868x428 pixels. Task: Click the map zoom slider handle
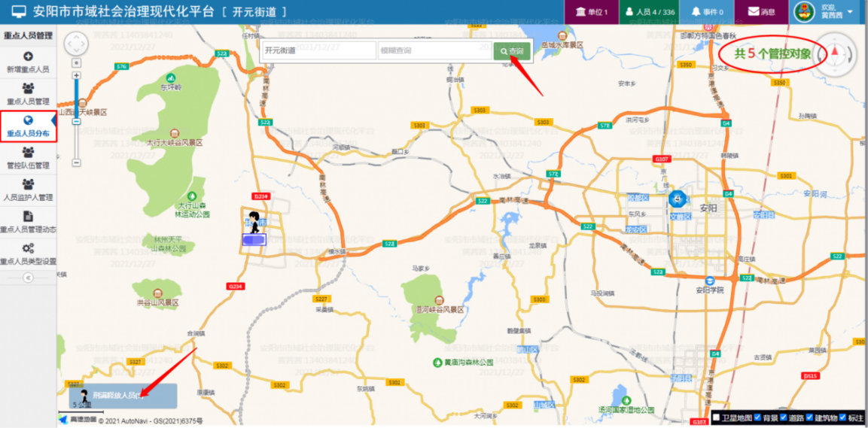tap(76, 122)
